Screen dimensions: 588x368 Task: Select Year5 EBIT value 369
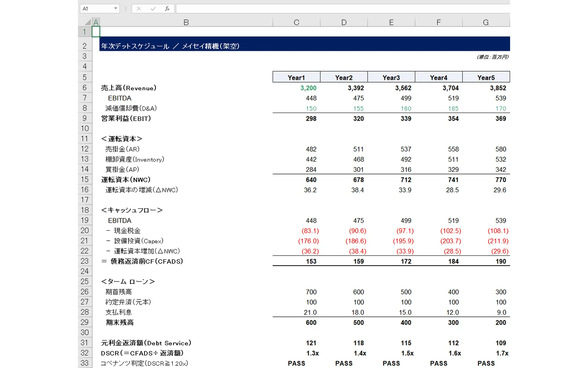pos(501,118)
